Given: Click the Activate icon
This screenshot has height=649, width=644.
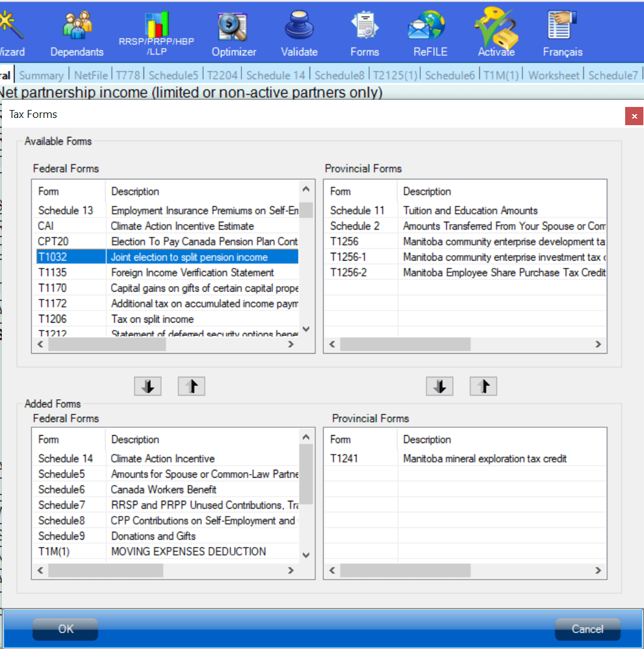Looking at the screenshot, I should point(496,30).
